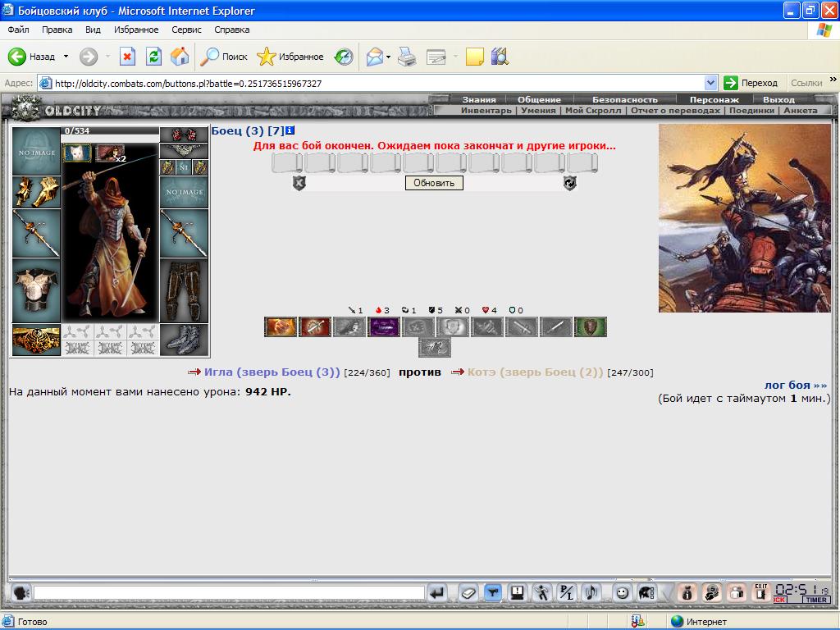This screenshot has width=840, height=630.
Task: Click the IE Stop toolbar button
Action: coord(127,57)
